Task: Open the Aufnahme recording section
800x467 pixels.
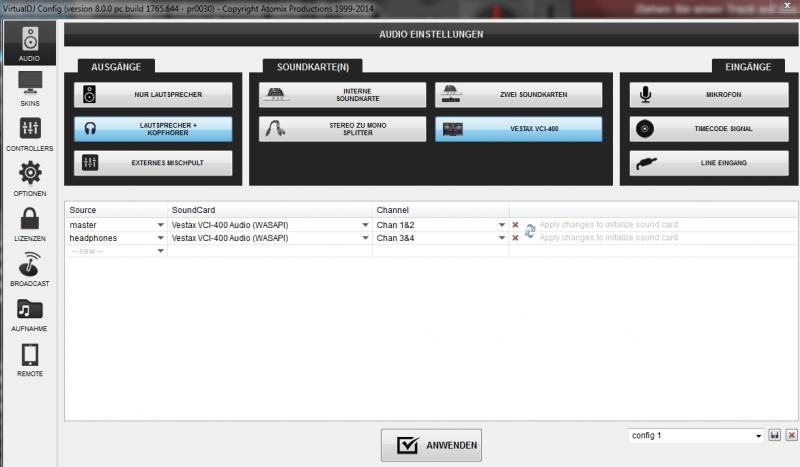Action: click(x=30, y=313)
